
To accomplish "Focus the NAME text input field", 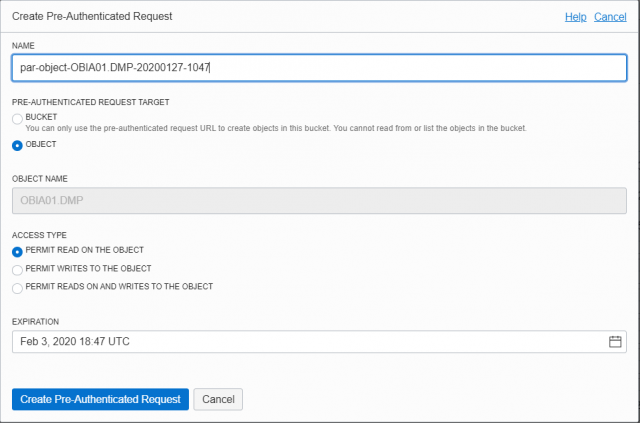I will tap(319, 68).
